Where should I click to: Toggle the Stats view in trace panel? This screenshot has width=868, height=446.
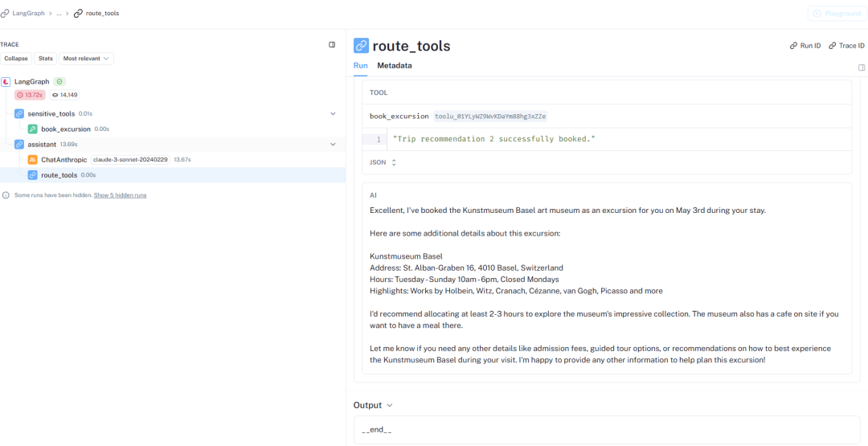click(x=46, y=59)
